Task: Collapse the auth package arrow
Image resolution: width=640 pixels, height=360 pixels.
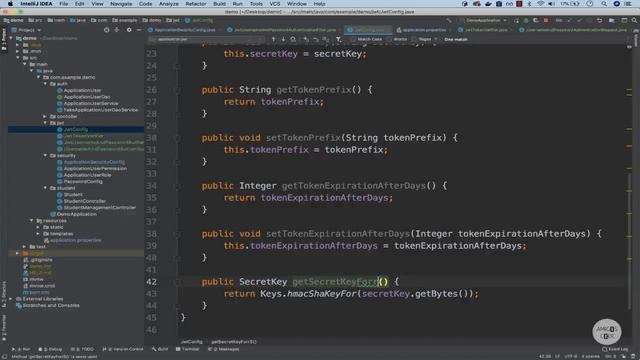Action: [x=45, y=84]
